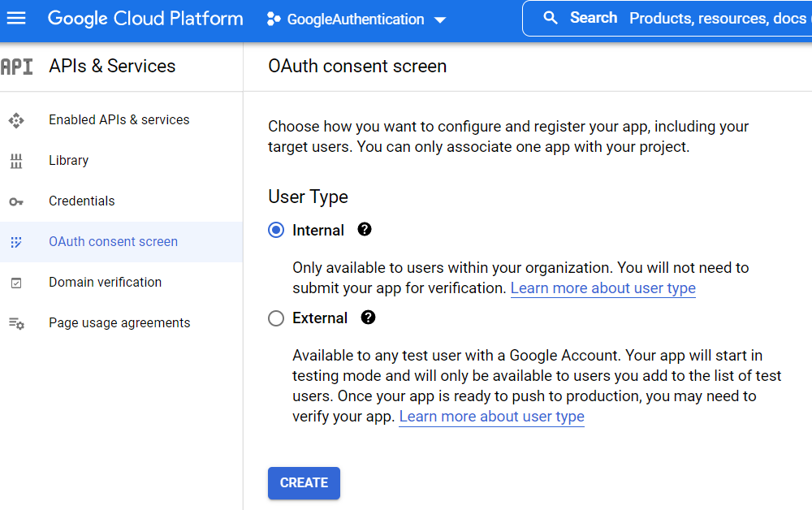812x510 pixels.
Task: Focus the Search products and resources field
Action: click(668, 18)
